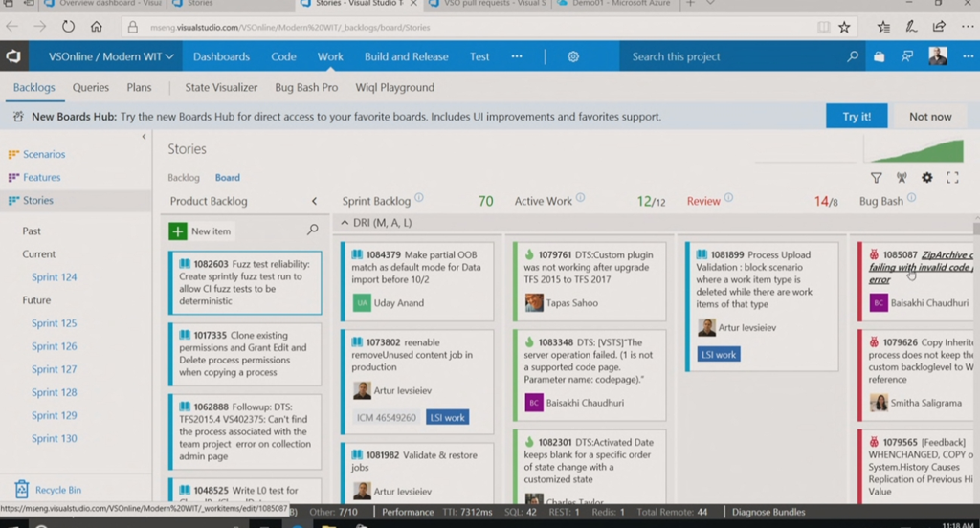The image size is (980, 528).
Task: Collapse the DRI (M, A, L) swimlane
Action: [345, 223]
